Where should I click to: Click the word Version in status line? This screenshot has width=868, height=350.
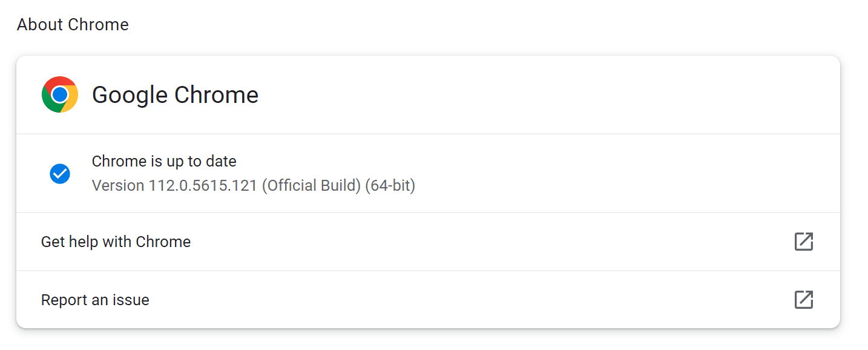[118, 185]
